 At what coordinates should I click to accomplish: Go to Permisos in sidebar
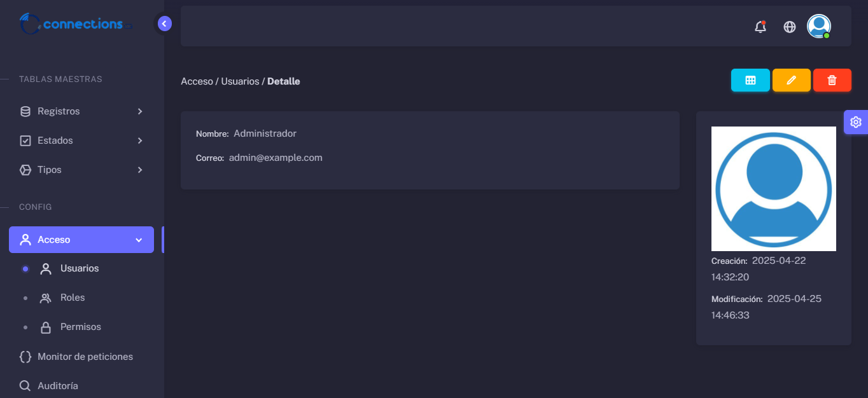point(81,327)
